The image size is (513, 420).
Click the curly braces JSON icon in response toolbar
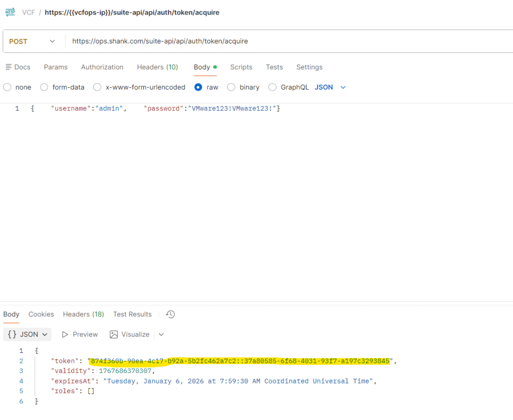[x=12, y=334]
